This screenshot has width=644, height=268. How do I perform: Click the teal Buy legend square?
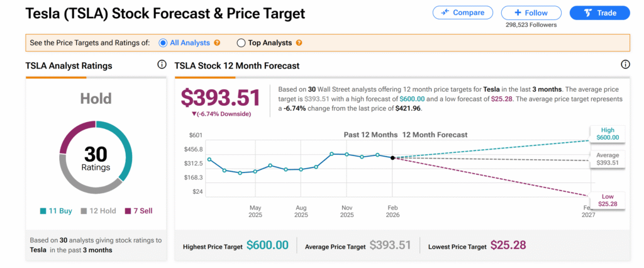tap(42, 211)
